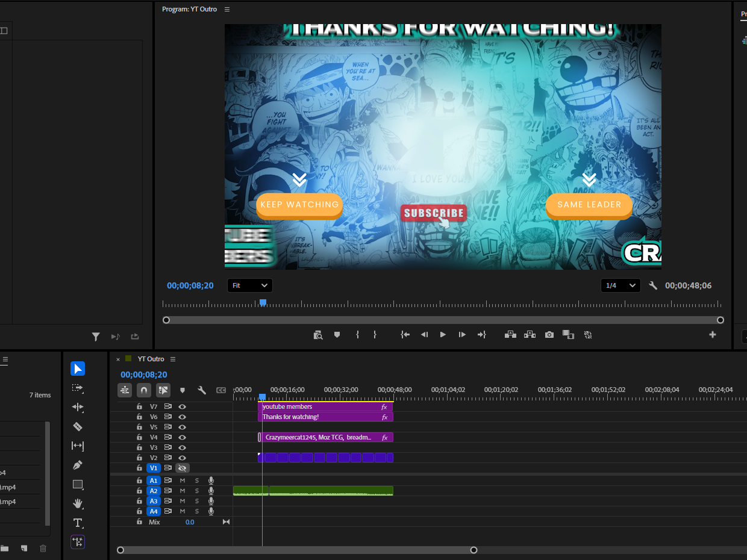Toggle A4 track targeting
Viewport: 747px width, 560px height.
tap(154, 511)
